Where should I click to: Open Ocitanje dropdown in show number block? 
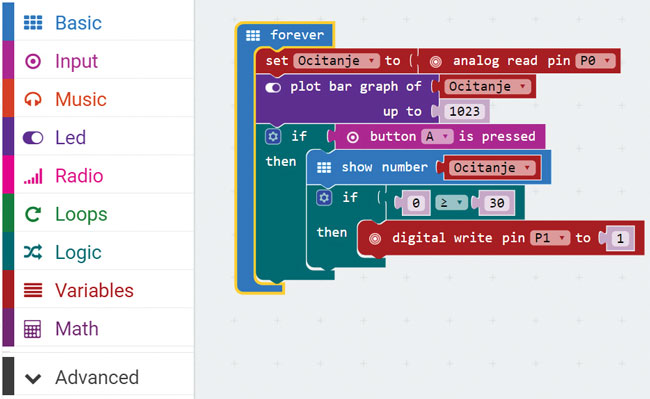[x=492, y=168]
